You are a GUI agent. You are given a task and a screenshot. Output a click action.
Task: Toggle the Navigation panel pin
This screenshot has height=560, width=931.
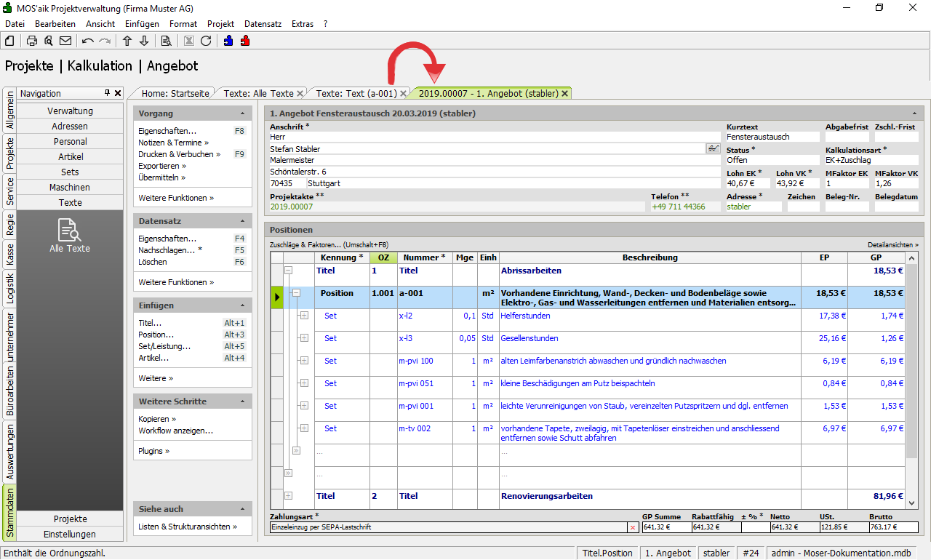pos(107,93)
